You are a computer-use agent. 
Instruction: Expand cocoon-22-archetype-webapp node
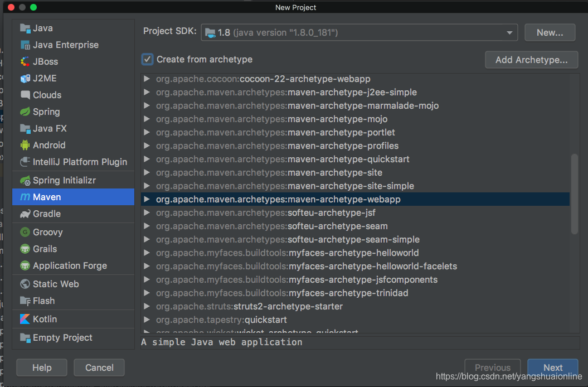147,79
